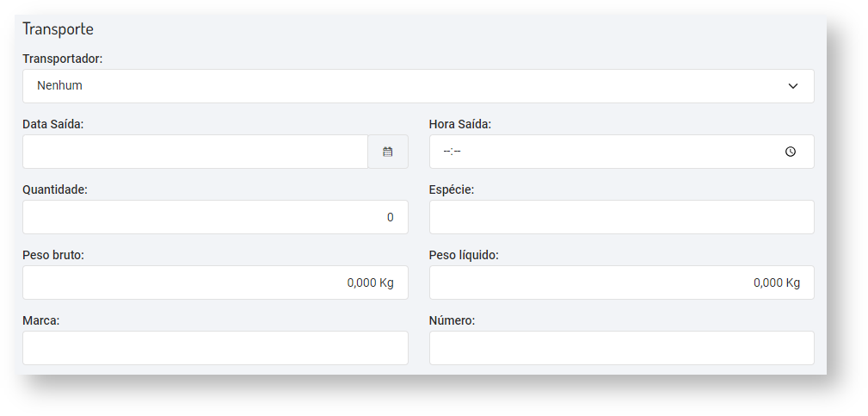Viewport: 868px width, 416px height.
Task: Click the clock icon in Hora Saída
Action: coord(791,152)
